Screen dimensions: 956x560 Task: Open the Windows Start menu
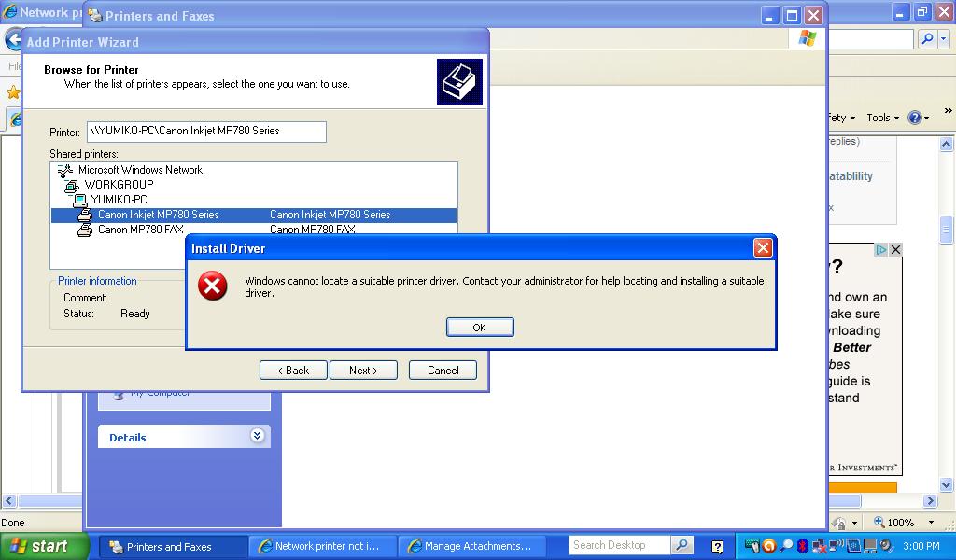[x=44, y=546]
